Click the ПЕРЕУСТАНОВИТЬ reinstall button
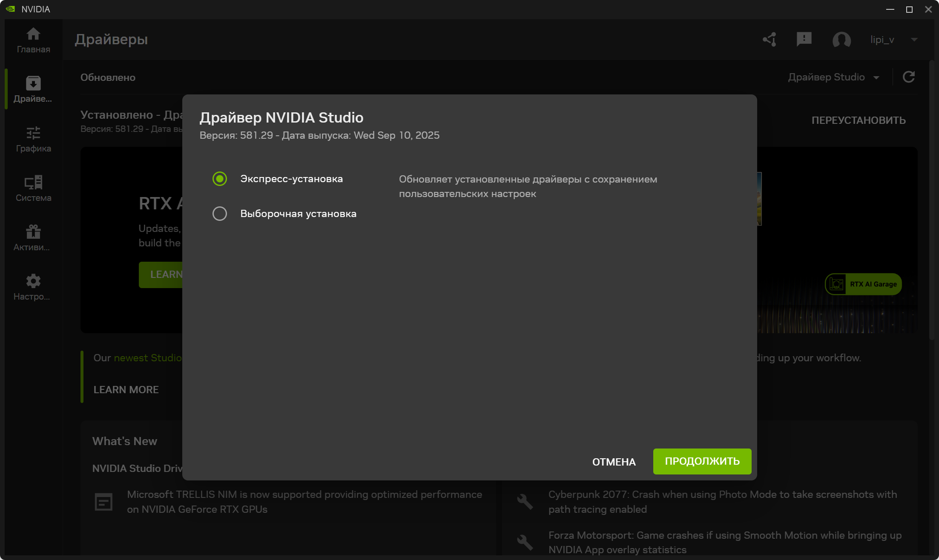Viewport: 939px width, 560px height. click(x=858, y=120)
